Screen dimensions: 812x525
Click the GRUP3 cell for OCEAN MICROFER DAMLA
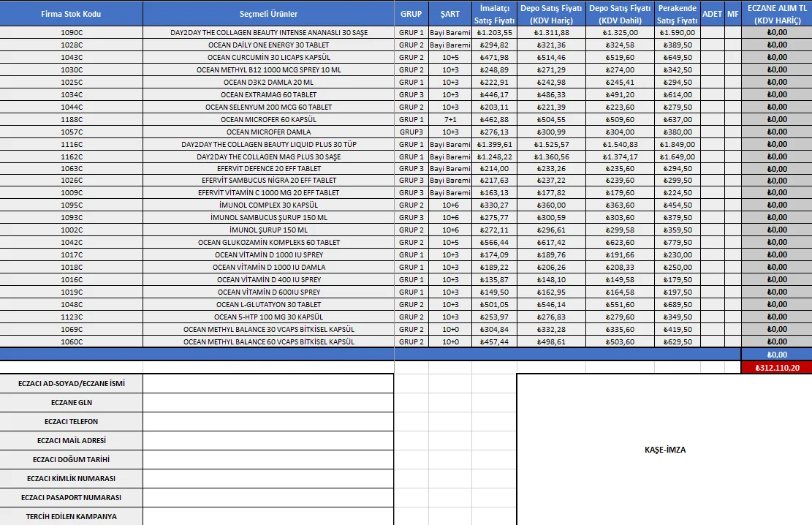tap(411, 132)
